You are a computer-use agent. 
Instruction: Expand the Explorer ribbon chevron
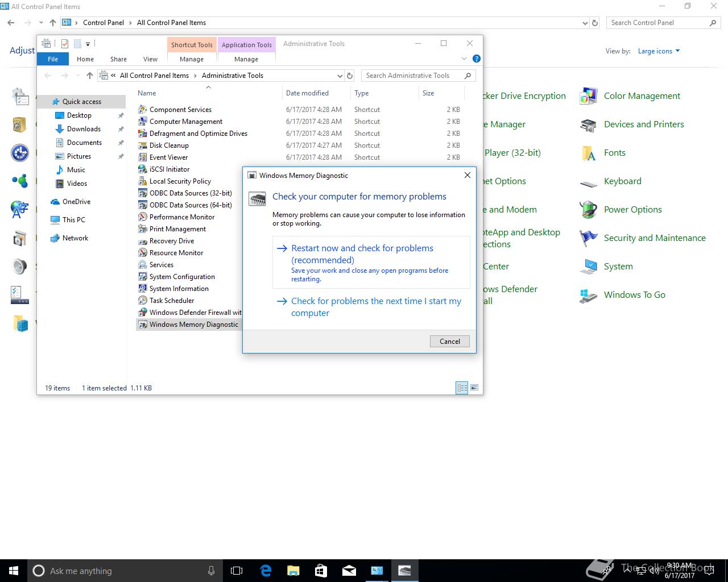click(x=464, y=59)
